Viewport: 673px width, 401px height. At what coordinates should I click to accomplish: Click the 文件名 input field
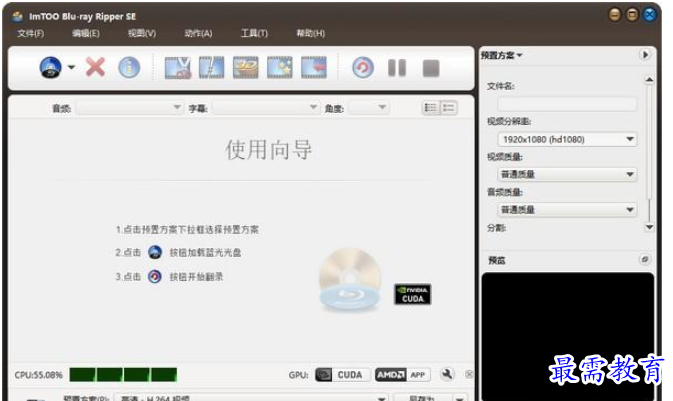[x=567, y=104]
